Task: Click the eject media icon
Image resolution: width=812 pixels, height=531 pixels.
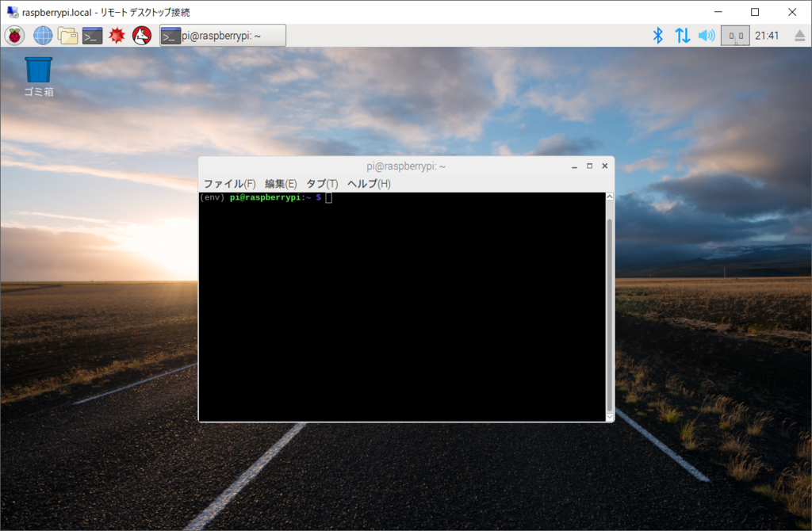Action: (x=799, y=36)
